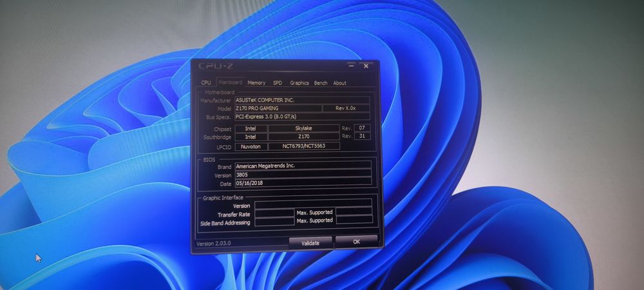Screen dimensions: 644x290
Task: Click the BIOS version 3805 field
Action: [303, 174]
